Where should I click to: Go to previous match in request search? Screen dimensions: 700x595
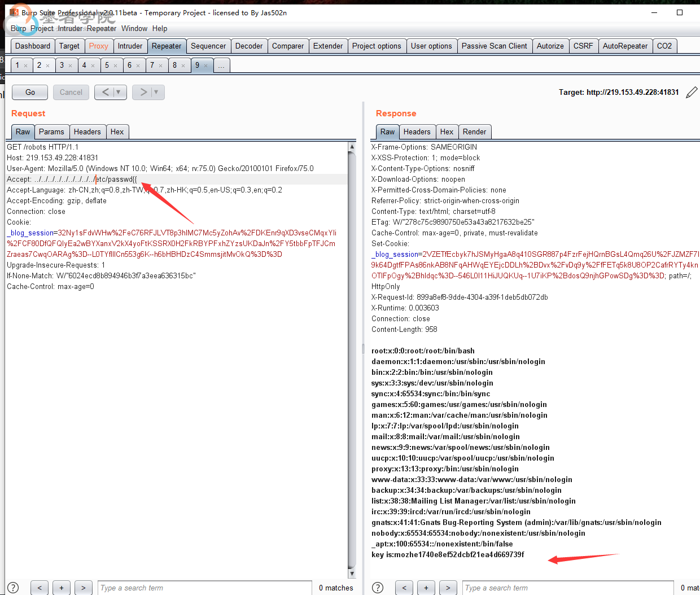tap(40, 588)
